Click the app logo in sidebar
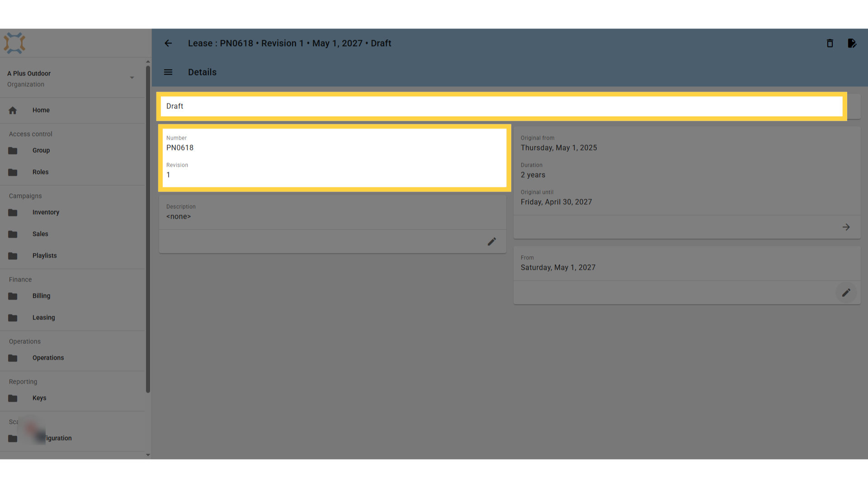 14,43
